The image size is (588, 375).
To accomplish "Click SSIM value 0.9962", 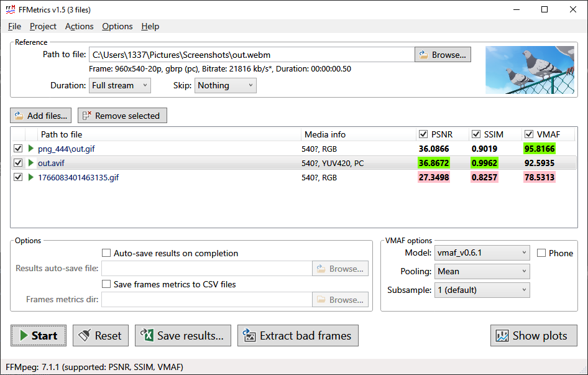I will click(x=484, y=164).
